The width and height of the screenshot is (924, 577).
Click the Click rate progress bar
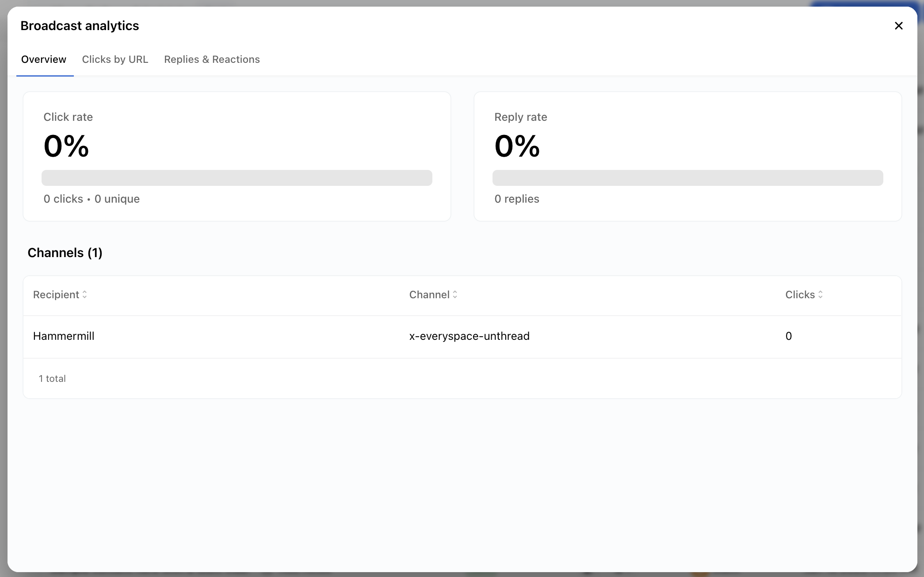click(237, 177)
